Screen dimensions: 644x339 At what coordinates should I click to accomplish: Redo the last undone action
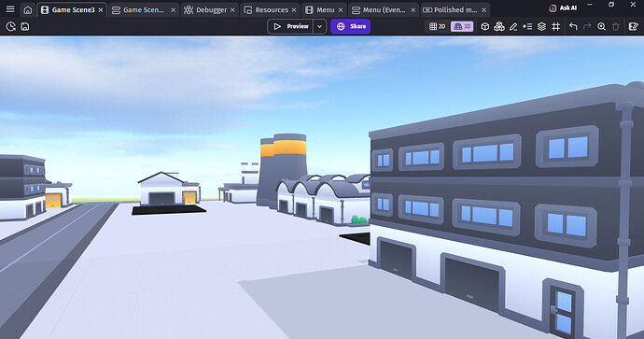[587, 27]
